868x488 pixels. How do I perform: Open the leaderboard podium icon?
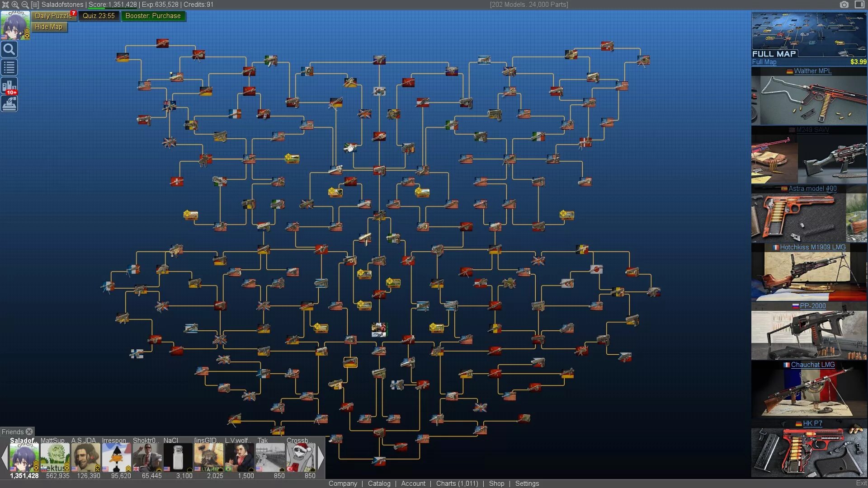tap(9, 86)
